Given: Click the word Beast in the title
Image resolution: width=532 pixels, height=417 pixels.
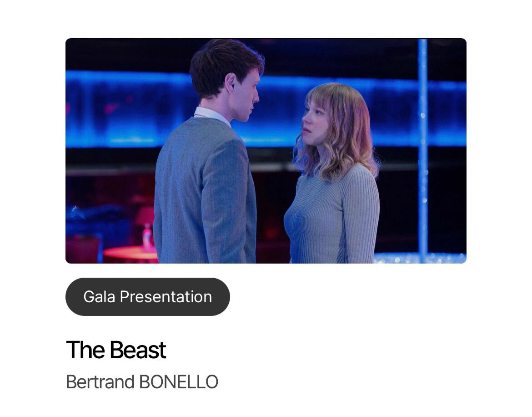Looking at the screenshot, I should pos(137,350).
